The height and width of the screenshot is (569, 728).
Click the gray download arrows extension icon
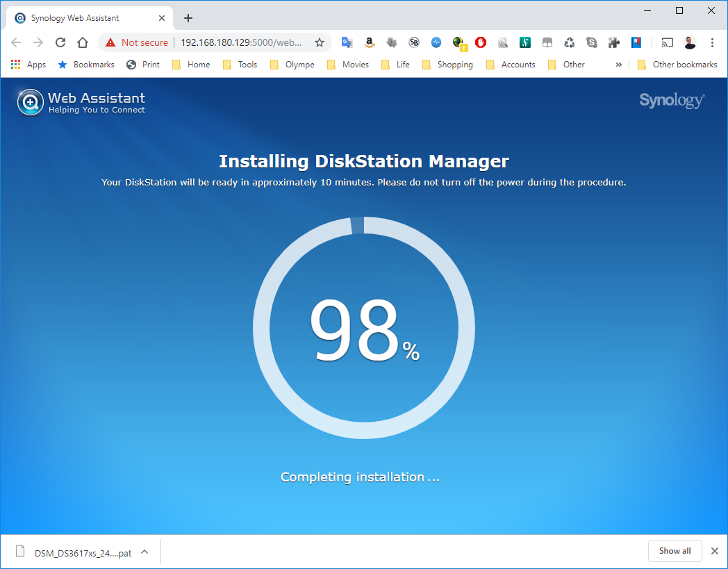391,43
